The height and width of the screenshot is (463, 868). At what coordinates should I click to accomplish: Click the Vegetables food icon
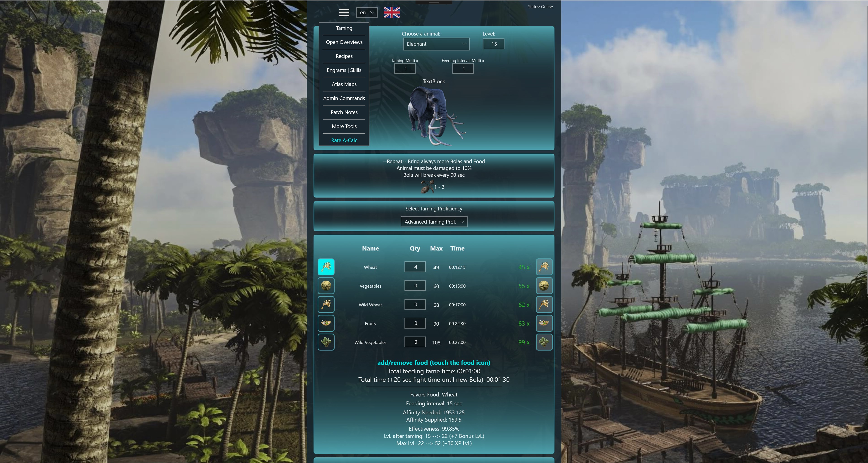click(326, 286)
